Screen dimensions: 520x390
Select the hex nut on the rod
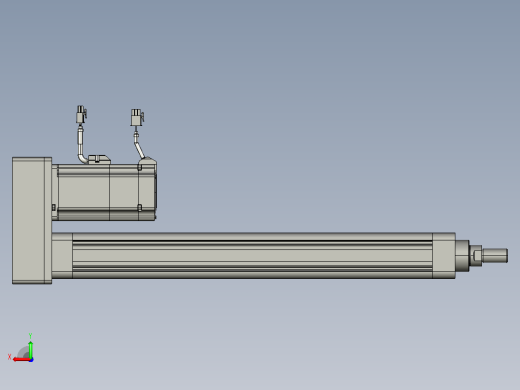(476, 256)
